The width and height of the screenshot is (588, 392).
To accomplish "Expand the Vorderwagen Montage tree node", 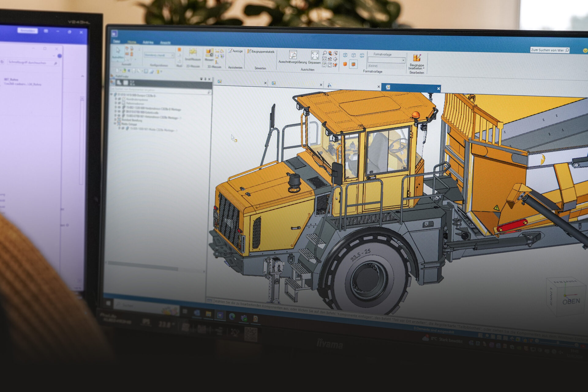I will click(x=116, y=108).
